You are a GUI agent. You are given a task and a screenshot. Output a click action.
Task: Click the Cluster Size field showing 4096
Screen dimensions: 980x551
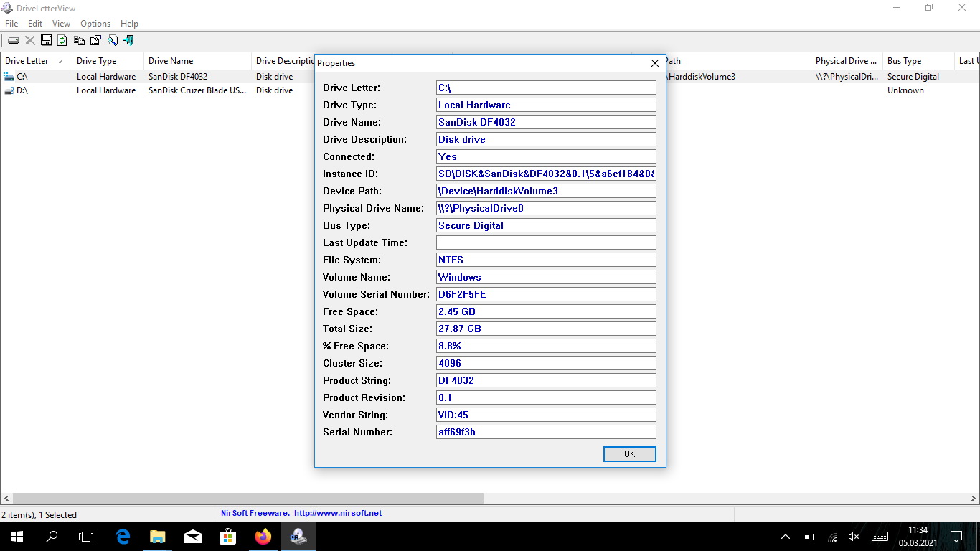click(x=546, y=363)
